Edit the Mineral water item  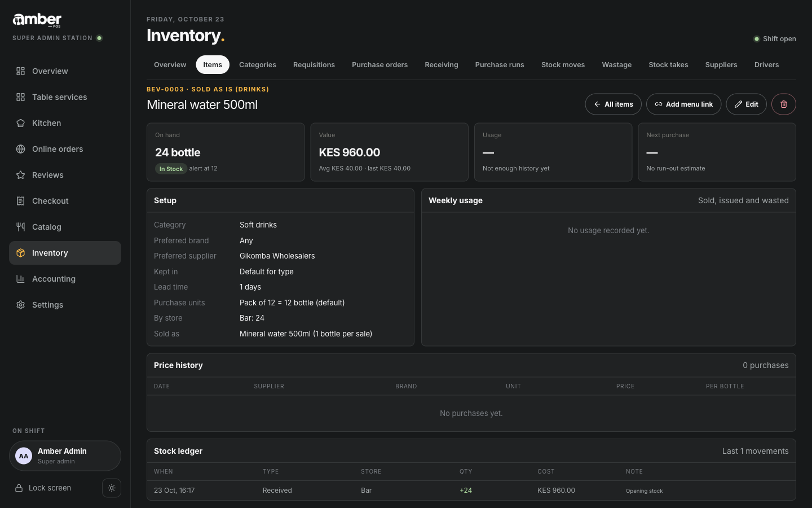point(747,104)
